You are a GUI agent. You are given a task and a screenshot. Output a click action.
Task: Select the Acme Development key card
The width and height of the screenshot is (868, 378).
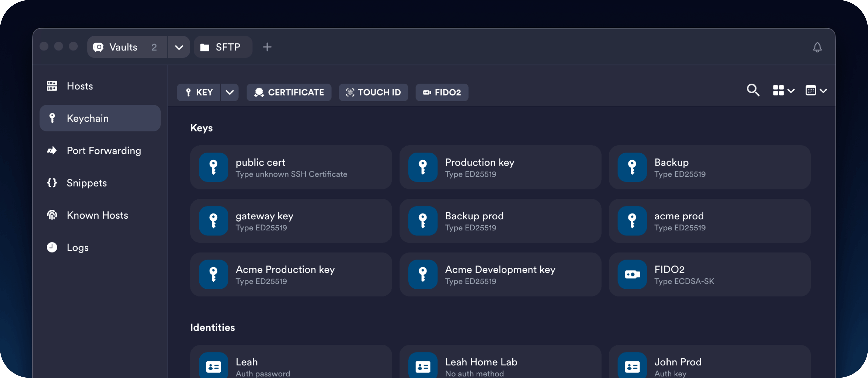click(500, 274)
